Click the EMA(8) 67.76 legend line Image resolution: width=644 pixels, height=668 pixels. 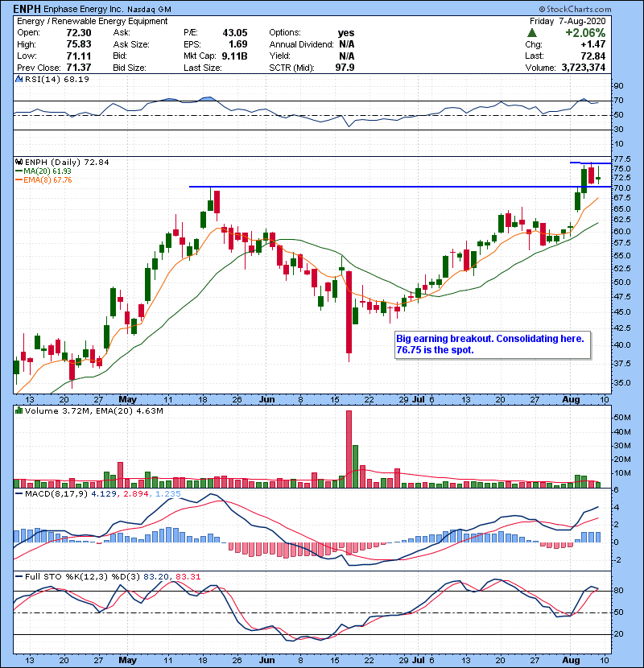(x=43, y=179)
